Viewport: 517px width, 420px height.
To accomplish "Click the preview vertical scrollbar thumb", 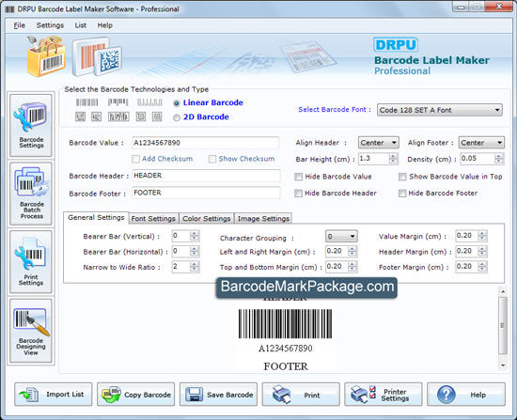I will coord(503,325).
